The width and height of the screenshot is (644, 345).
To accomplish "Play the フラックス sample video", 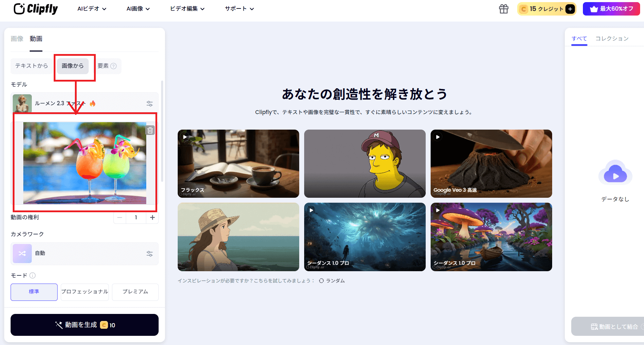I will pos(184,137).
